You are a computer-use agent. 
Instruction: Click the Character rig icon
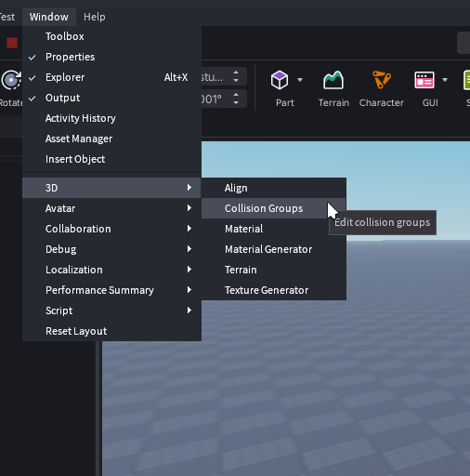click(382, 80)
